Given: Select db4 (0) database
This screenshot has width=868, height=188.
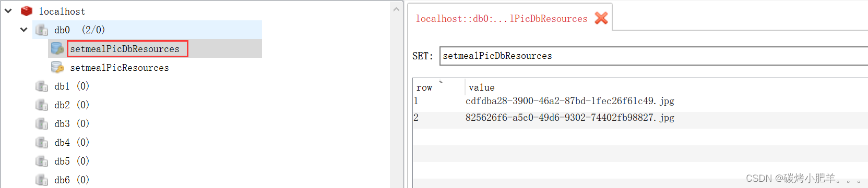Looking at the screenshot, I should (72, 142).
